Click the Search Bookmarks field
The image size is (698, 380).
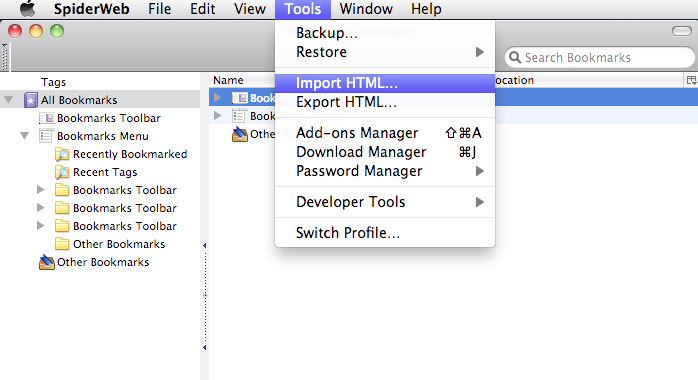600,57
